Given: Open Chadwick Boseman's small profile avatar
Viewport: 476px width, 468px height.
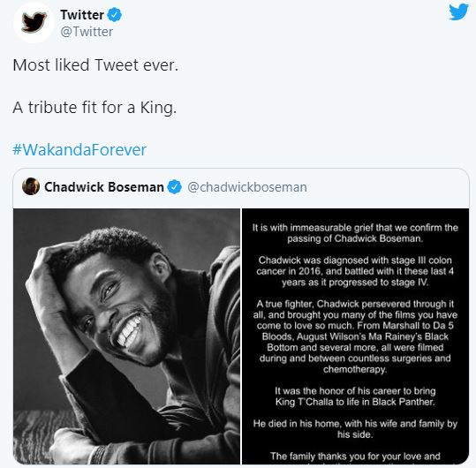Looking at the screenshot, I should [31, 186].
